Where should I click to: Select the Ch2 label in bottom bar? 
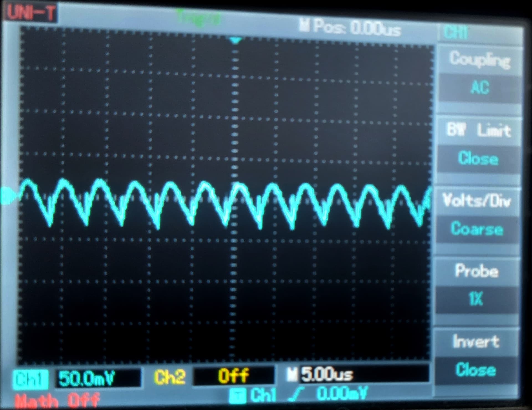[x=170, y=377]
